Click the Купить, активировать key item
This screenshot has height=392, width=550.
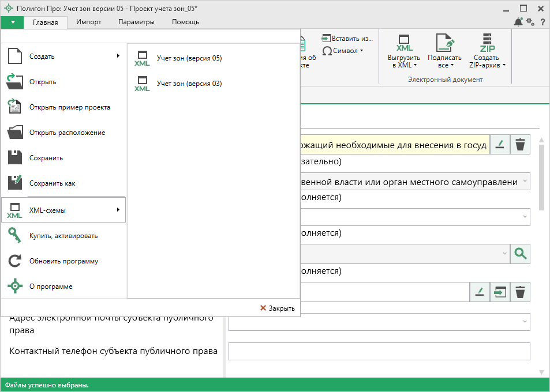[x=63, y=236]
